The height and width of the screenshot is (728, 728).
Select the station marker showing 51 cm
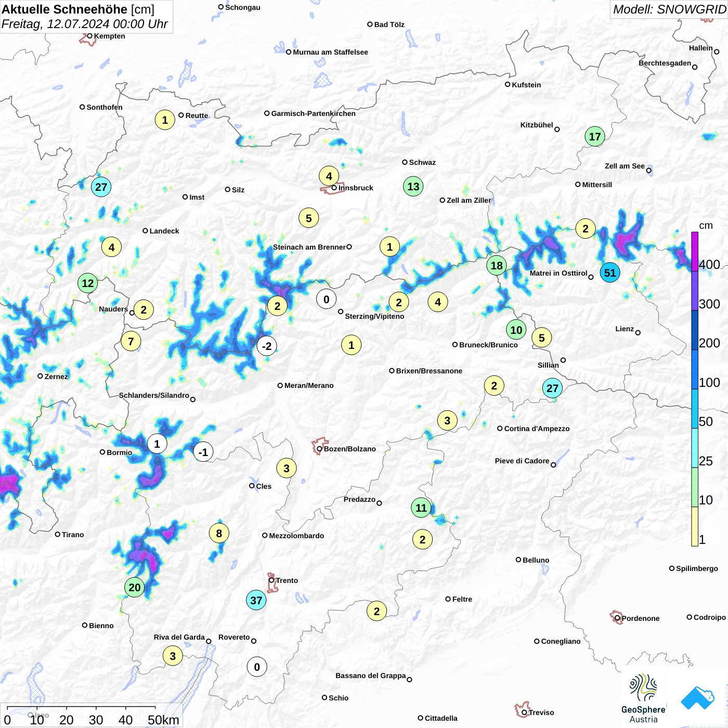point(610,272)
